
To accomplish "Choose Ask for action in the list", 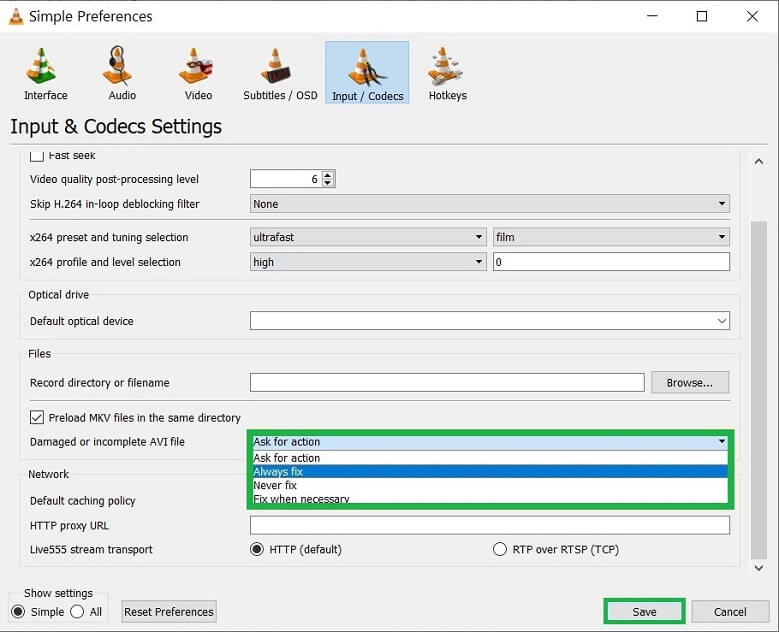I will [490, 458].
